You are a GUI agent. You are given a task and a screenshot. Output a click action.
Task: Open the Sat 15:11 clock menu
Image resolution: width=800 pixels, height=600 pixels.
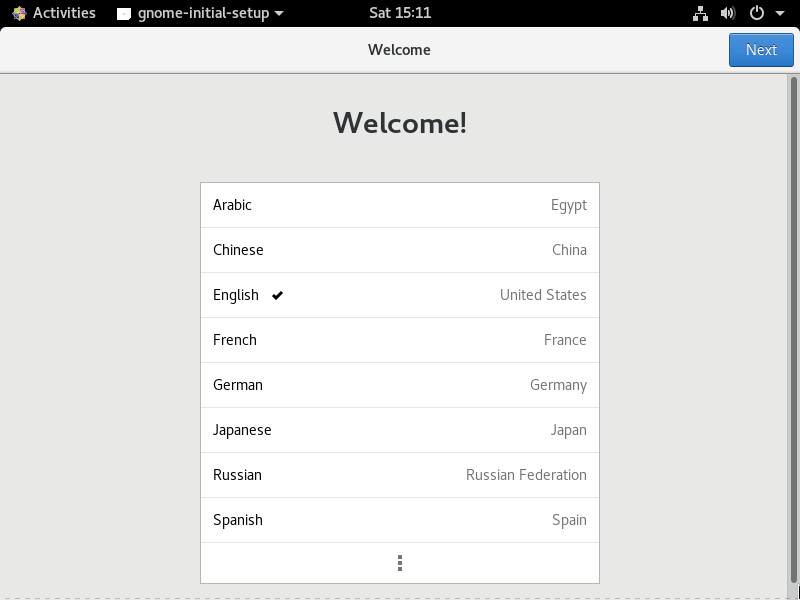(400, 13)
